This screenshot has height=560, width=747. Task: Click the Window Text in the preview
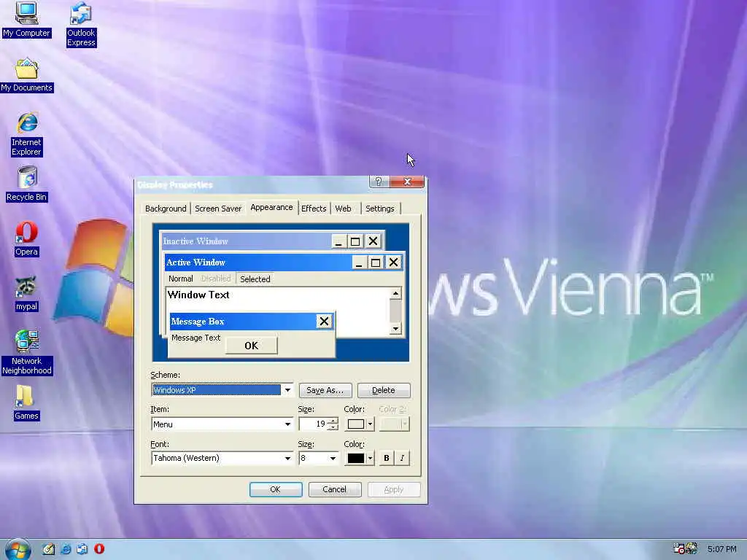198,295
